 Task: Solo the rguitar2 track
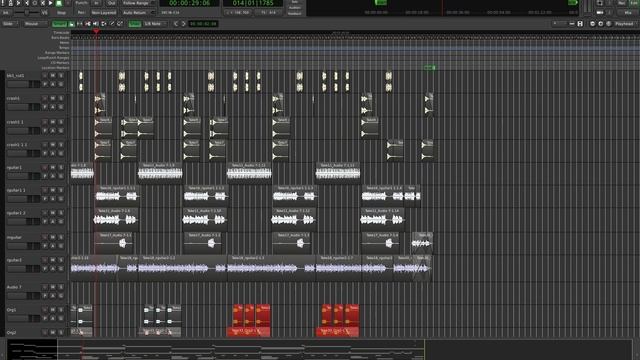61,260
